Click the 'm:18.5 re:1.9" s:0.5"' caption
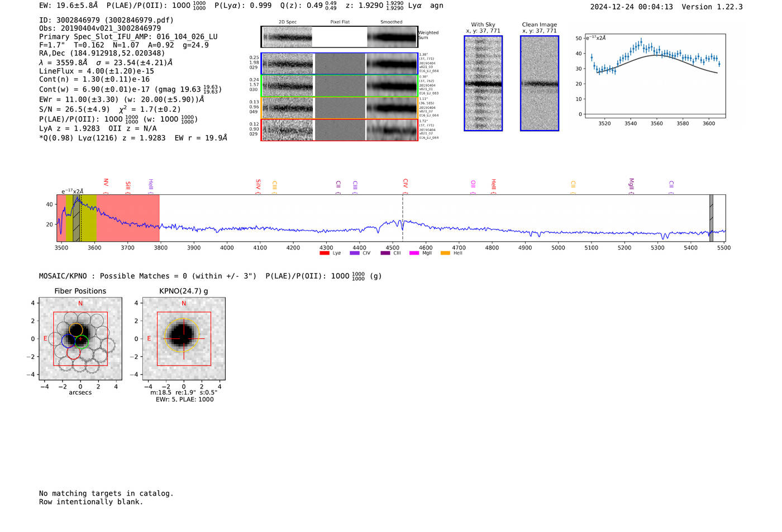Image resolution: width=782 pixels, height=532 pixels. coord(184,393)
